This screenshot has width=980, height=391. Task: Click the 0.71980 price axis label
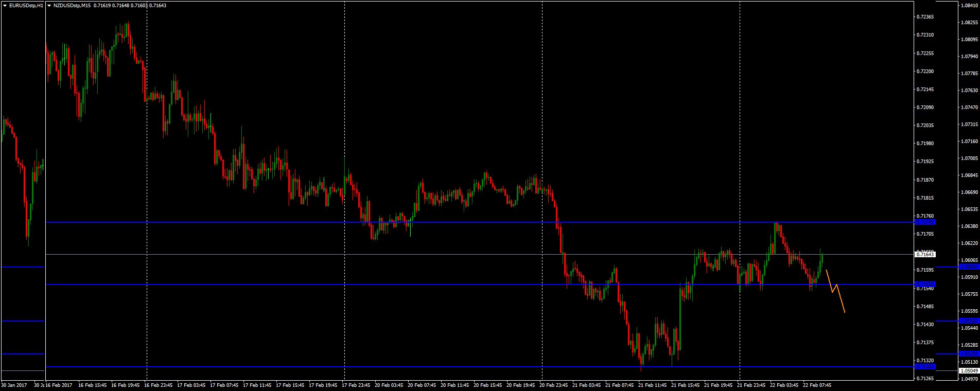925,144
